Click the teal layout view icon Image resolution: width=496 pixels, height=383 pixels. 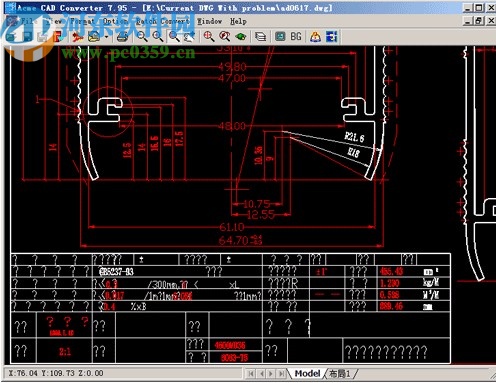pos(280,36)
